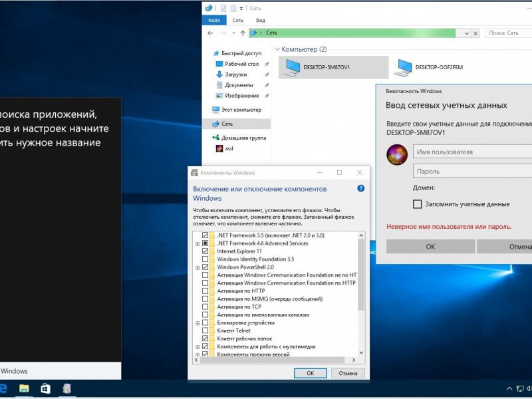Screen dimensions: 532x399
Task: Toggle .NET Framework 4.6 Advanced Services checkbox
Action: click(205, 243)
